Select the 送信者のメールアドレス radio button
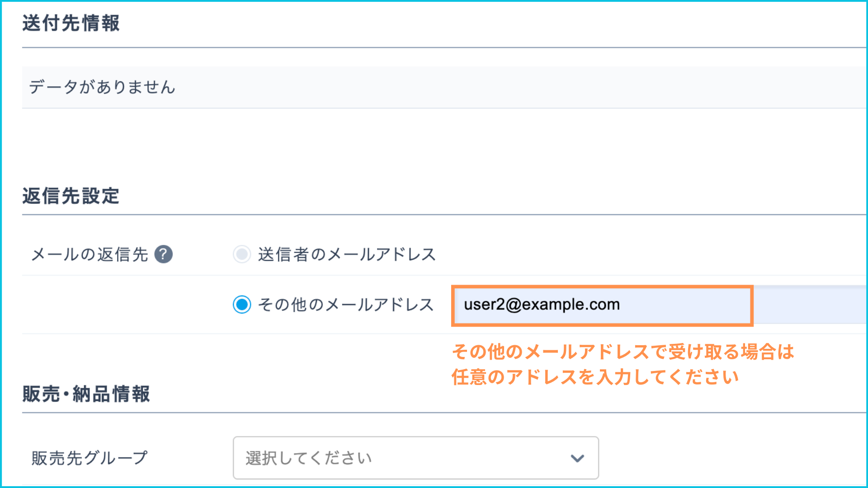This screenshot has height=488, width=868. click(242, 254)
